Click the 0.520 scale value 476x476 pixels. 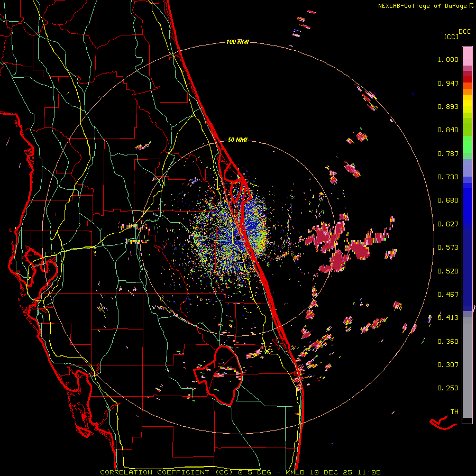click(x=448, y=271)
